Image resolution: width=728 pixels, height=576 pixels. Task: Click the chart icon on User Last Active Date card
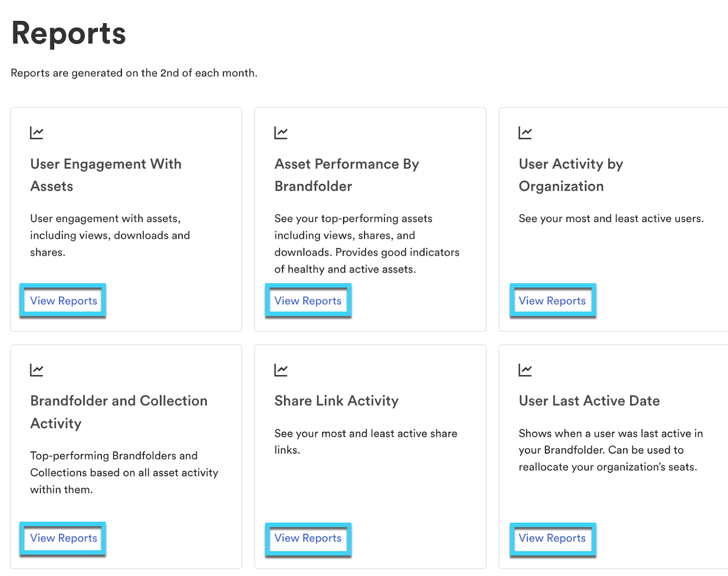(526, 369)
